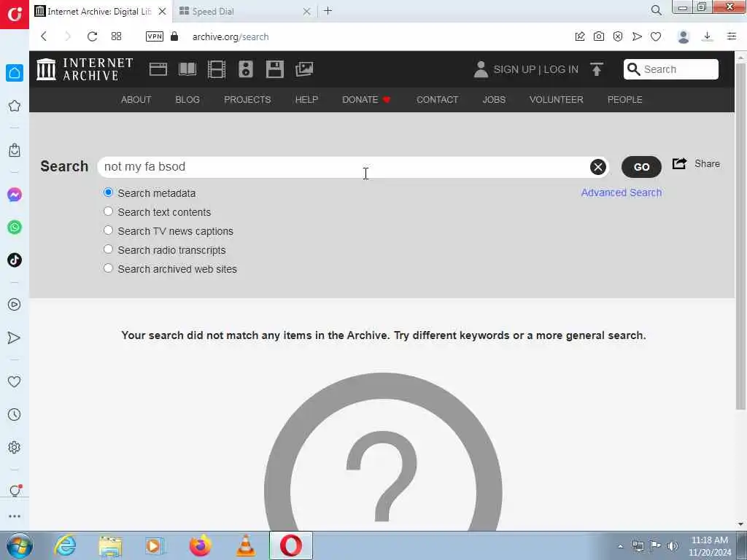Open Bookmarks heart in Opera sidebar
The width and height of the screenshot is (747, 560).
click(15, 381)
